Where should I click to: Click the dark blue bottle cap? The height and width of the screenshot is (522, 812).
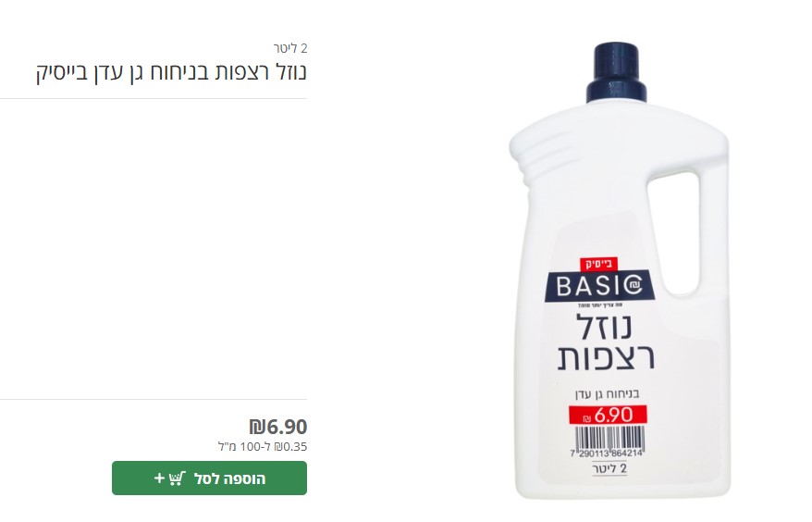click(x=616, y=72)
